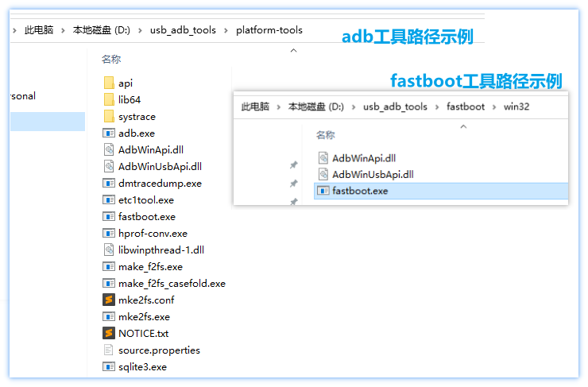Image resolution: width=588 pixels, height=387 pixels.
Task: Open make_f2fs_casefold.exe file name
Action: click(172, 283)
